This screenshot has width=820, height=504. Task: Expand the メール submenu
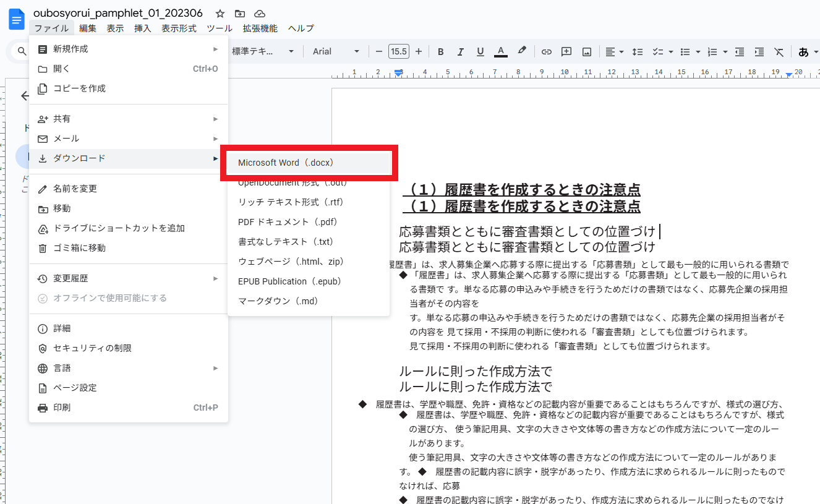pos(129,139)
